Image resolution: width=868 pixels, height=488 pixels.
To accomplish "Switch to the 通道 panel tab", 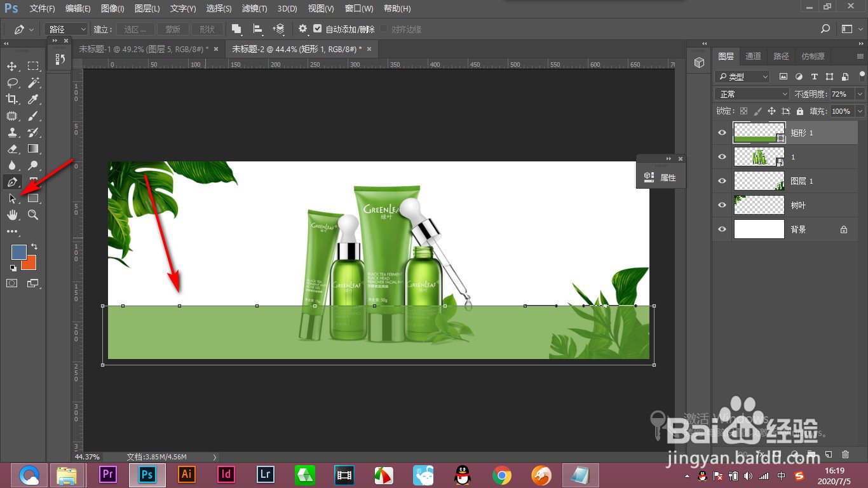I will pyautogui.click(x=753, y=56).
